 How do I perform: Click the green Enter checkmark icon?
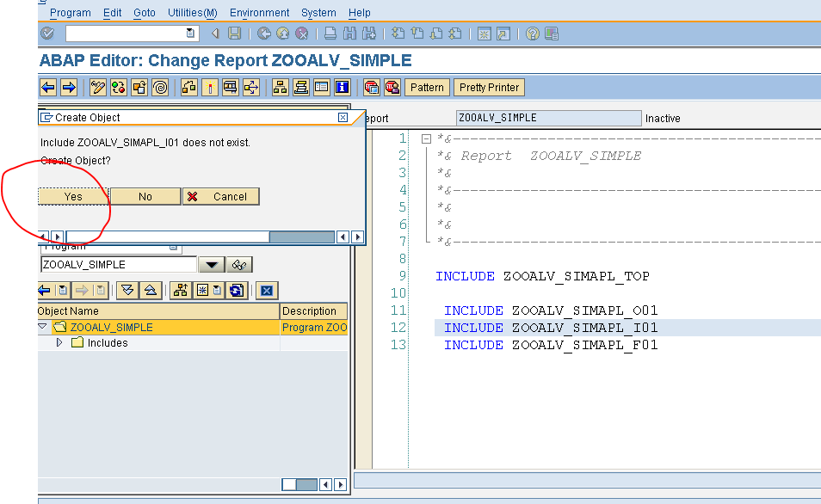(47, 34)
